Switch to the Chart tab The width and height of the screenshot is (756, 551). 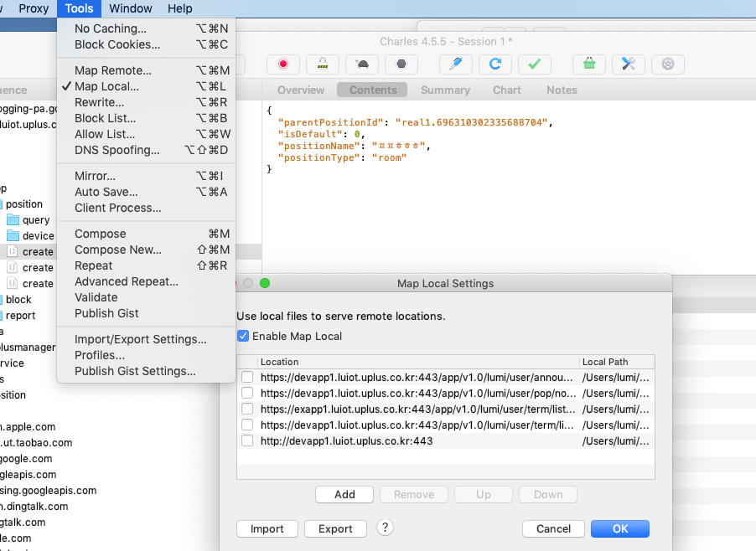(x=507, y=90)
